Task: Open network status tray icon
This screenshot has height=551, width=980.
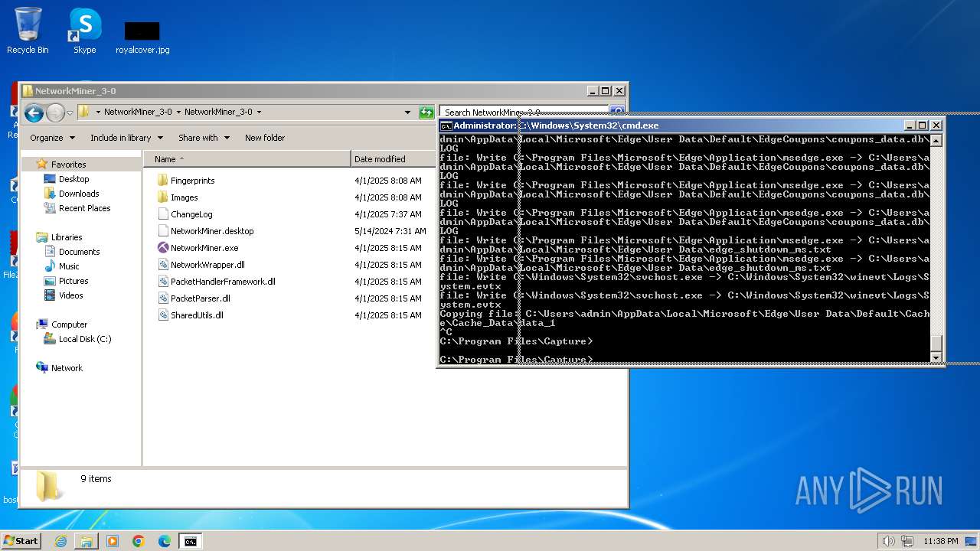Action: coord(906,541)
